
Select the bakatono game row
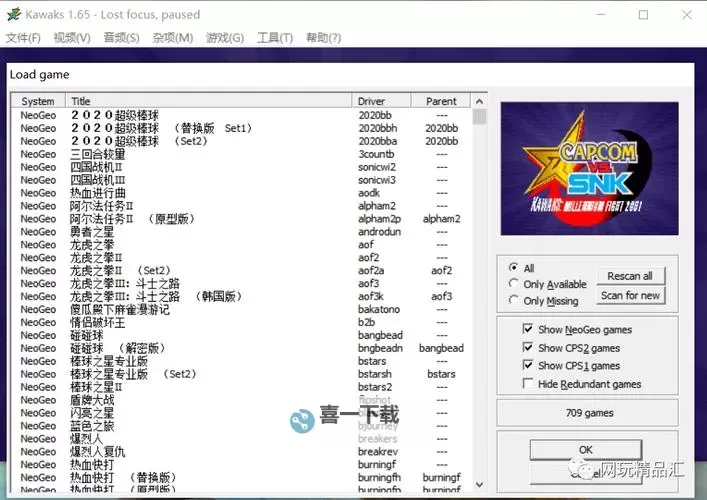(242, 310)
